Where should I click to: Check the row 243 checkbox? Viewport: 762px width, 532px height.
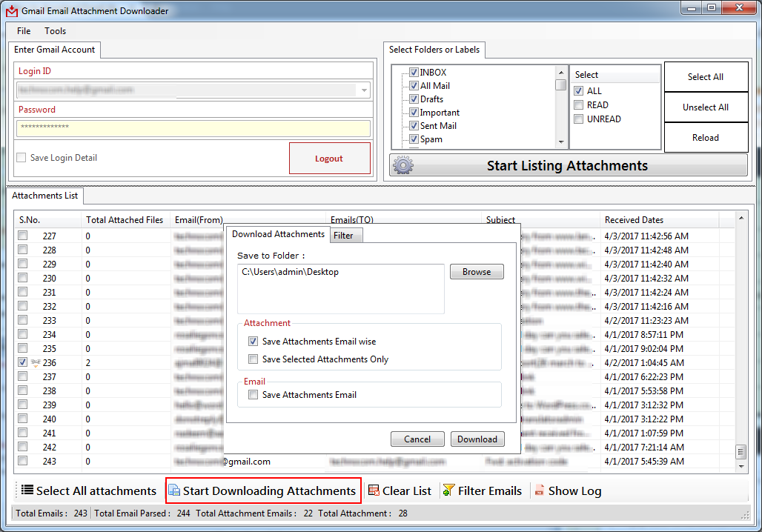coord(23,461)
